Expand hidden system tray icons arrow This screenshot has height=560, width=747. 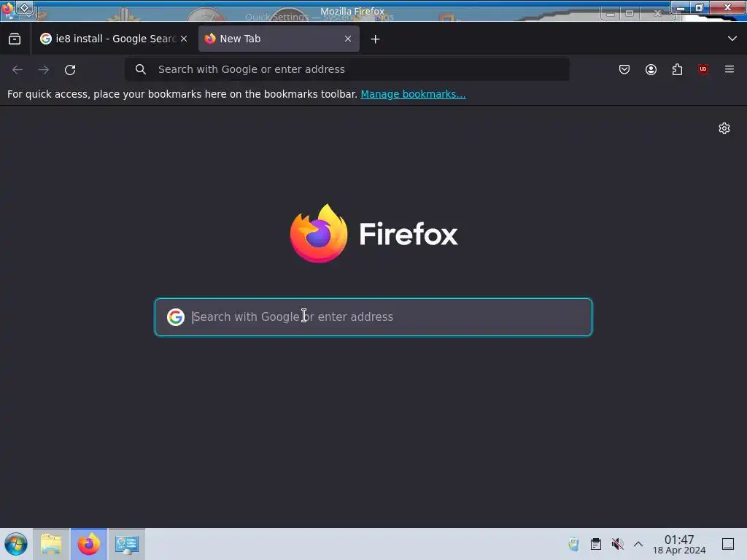tap(638, 544)
